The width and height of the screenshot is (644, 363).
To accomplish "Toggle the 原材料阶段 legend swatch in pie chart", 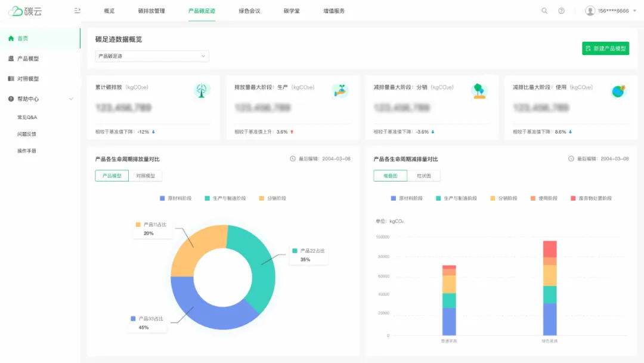I will 162,198.
